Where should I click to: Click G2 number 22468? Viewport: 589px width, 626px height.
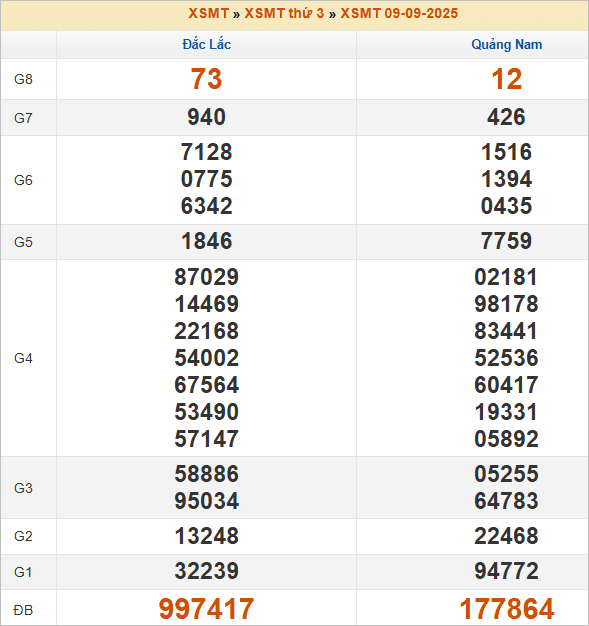pos(506,536)
